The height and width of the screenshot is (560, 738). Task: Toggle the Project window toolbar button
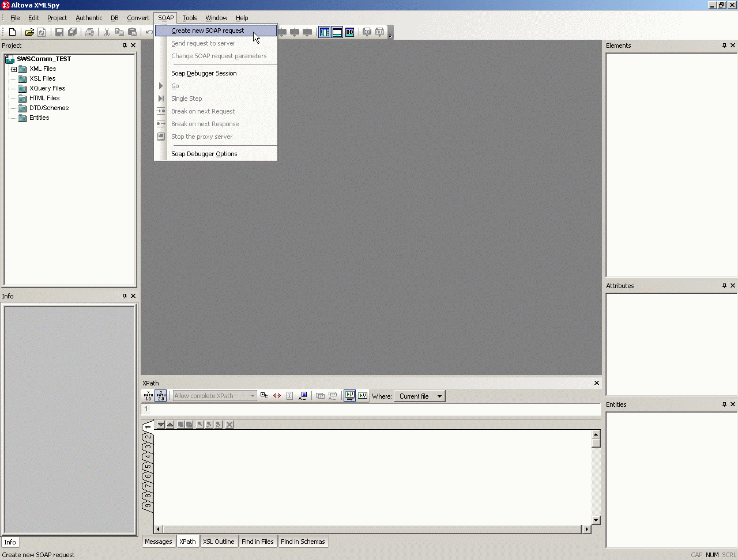pos(325,32)
